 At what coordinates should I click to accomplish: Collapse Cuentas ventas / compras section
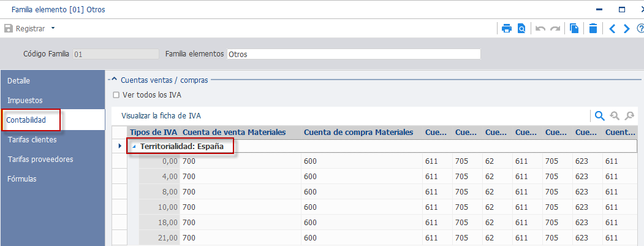click(115, 80)
